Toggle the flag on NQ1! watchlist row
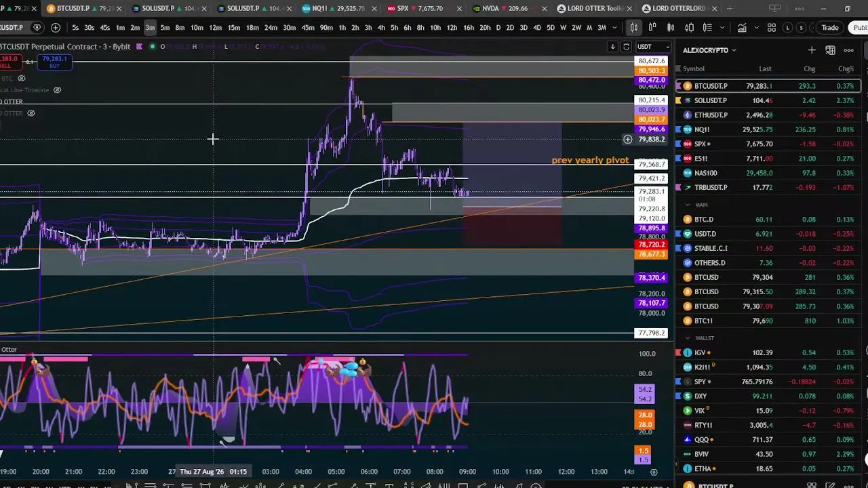 click(x=677, y=129)
